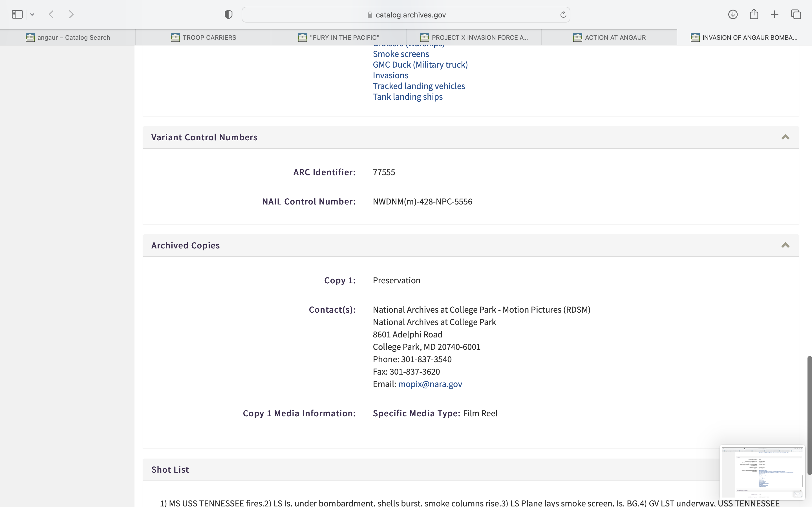
Task: Open a new tab with plus icon
Action: tap(775, 14)
